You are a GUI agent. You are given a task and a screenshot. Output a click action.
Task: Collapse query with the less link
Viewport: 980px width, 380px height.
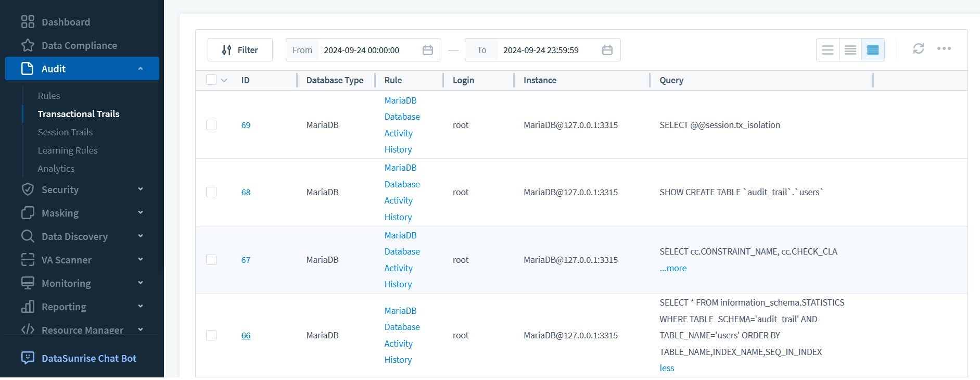pos(667,368)
